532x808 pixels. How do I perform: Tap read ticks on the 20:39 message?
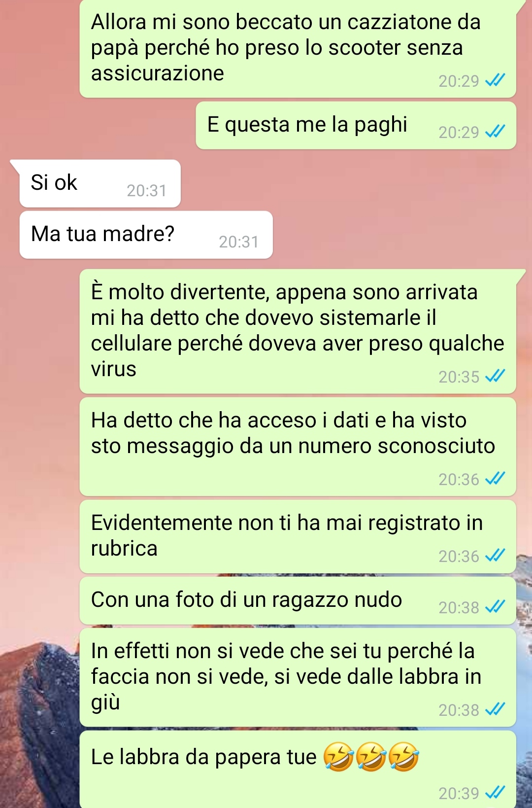tap(495, 793)
